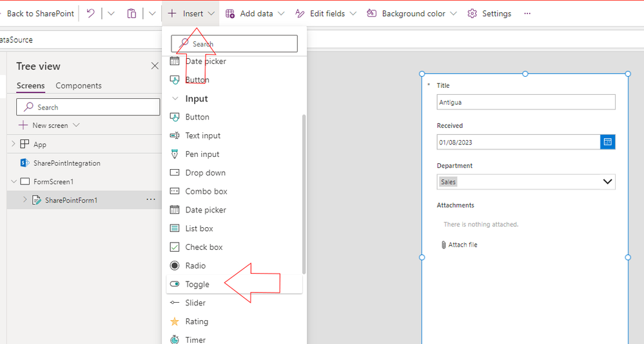This screenshot has width=644, height=344.
Task: Click the Sales tag in Department
Action: click(448, 181)
